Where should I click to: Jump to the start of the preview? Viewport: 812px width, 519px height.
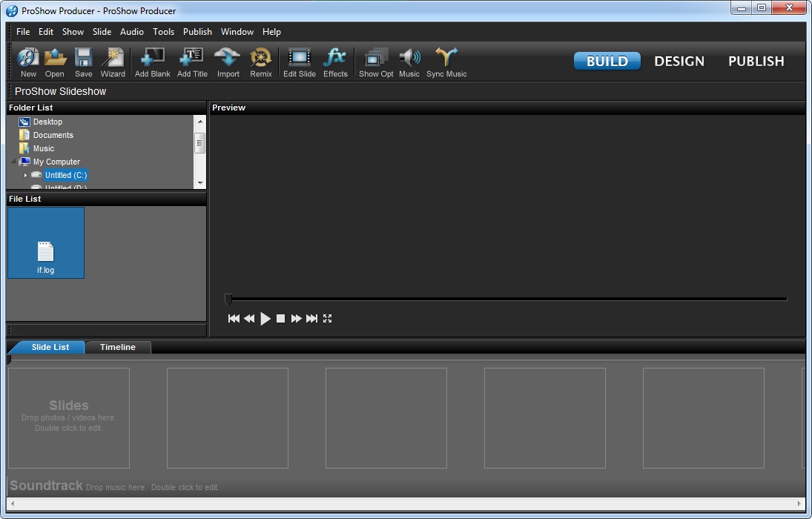pyautogui.click(x=234, y=319)
